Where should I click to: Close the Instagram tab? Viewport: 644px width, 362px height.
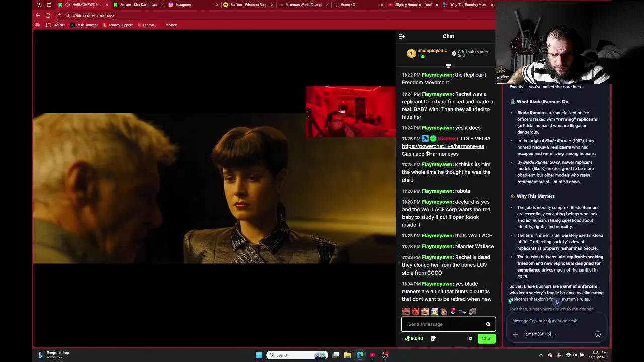217,5
